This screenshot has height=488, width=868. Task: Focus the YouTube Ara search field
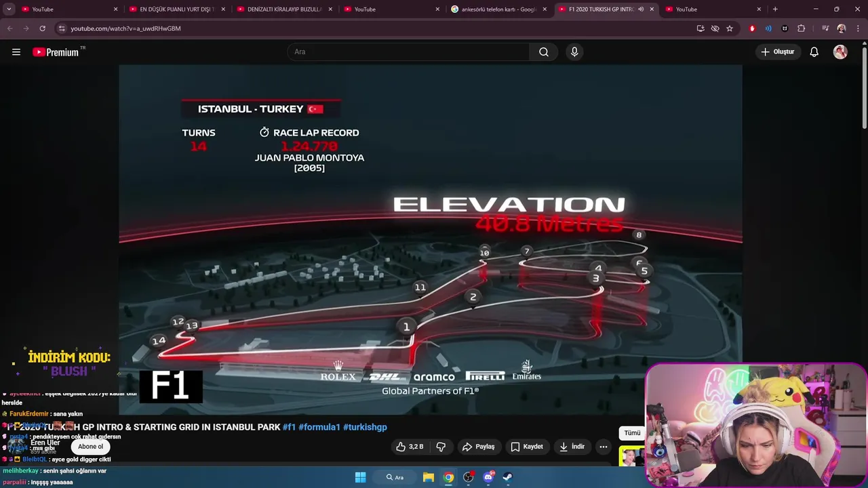(x=409, y=52)
